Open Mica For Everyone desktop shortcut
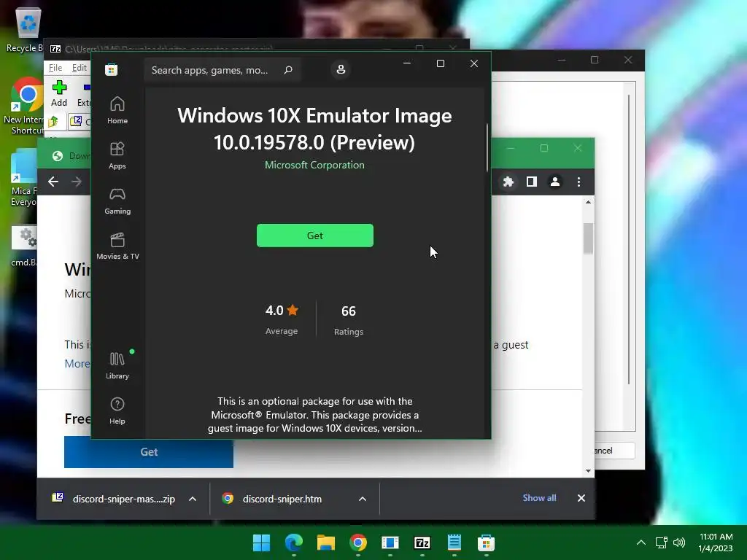This screenshot has width=747, height=560. 24,177
